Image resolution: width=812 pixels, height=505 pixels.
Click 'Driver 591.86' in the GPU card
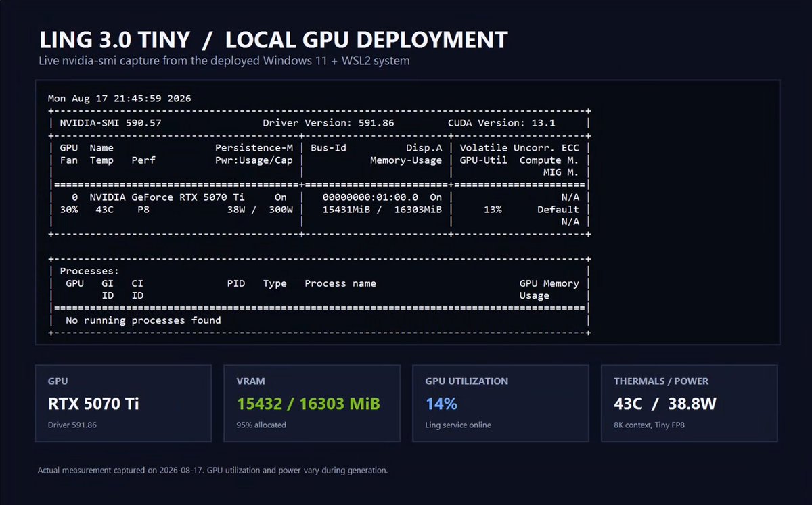coord(72,425)
